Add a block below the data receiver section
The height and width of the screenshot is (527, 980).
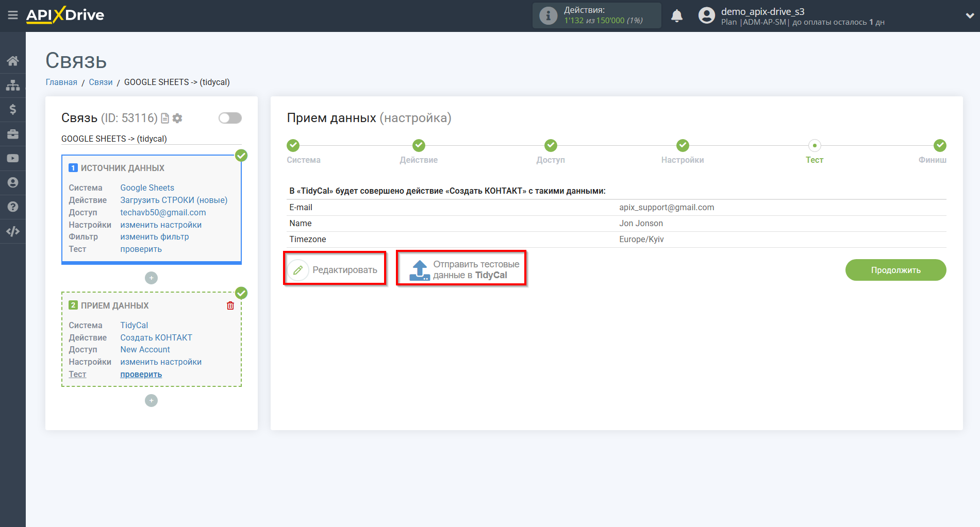click(x=151, y=401)
